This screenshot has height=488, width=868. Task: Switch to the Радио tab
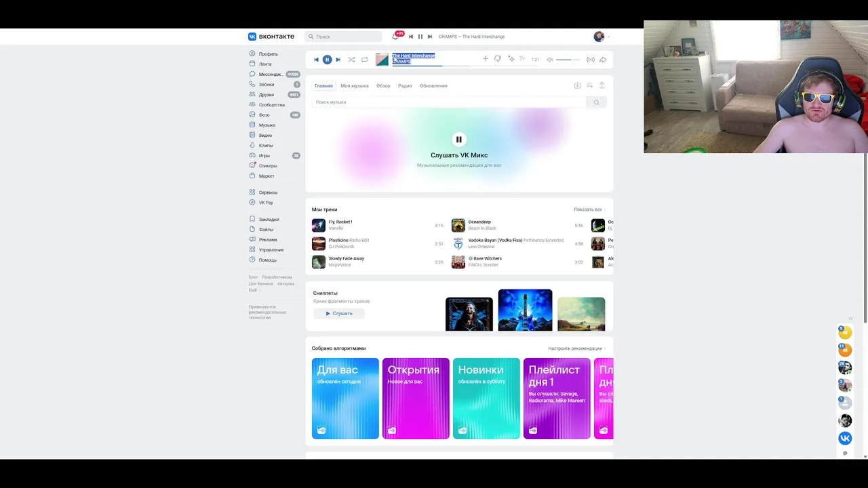[405, 86]
